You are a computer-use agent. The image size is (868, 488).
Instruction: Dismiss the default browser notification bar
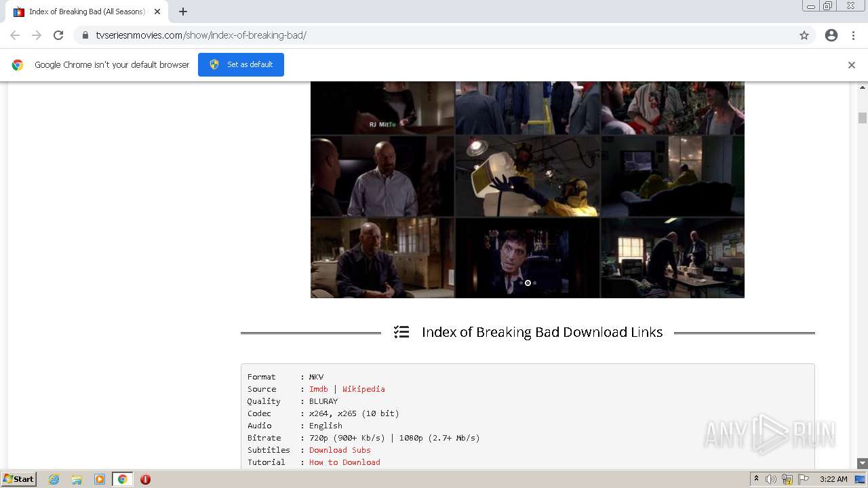pyautogui.click(x=852, y=65)
